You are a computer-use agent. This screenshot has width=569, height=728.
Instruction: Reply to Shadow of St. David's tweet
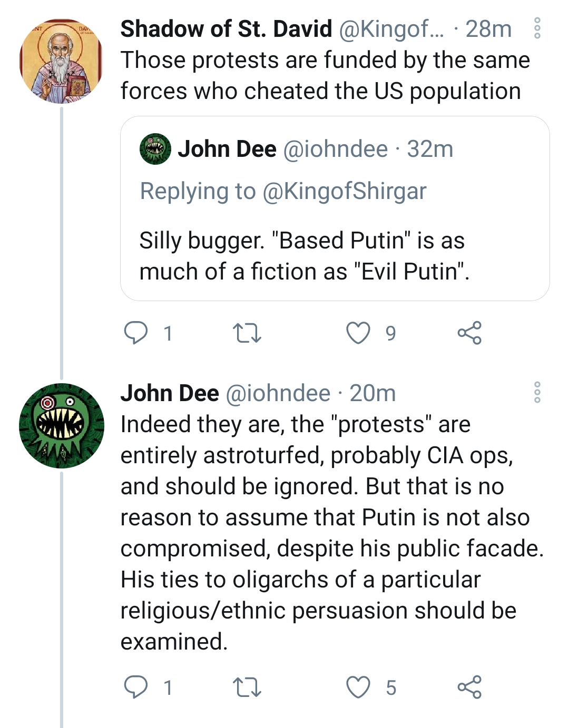point(136,333)
